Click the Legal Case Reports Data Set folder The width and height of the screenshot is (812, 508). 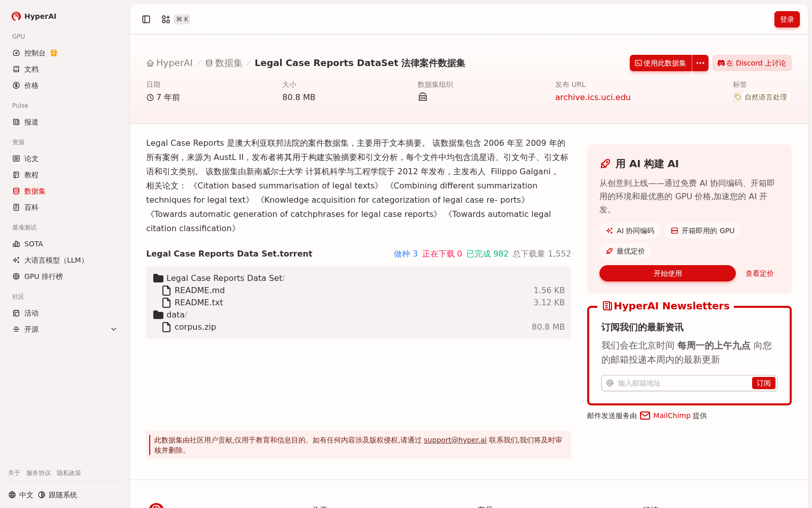tap(219, 278)
